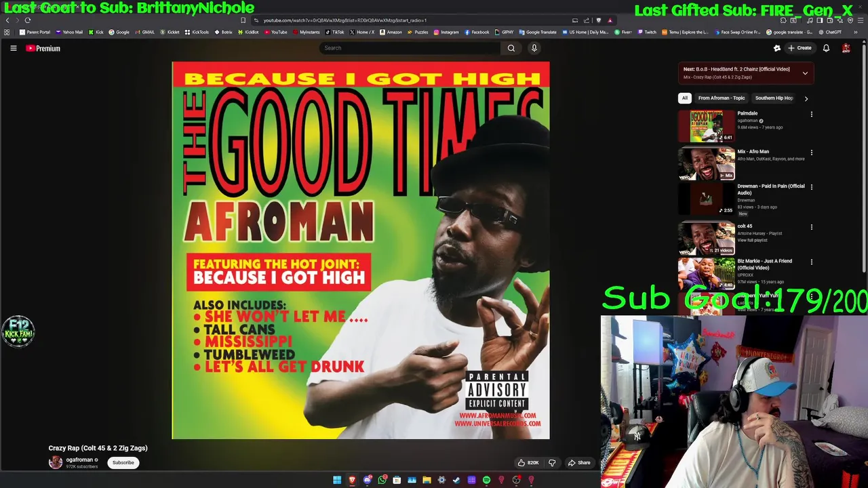Screen dimensions: 868x488
Task: Go to YouTube Premium home logo
Action: tap(43, 48)
